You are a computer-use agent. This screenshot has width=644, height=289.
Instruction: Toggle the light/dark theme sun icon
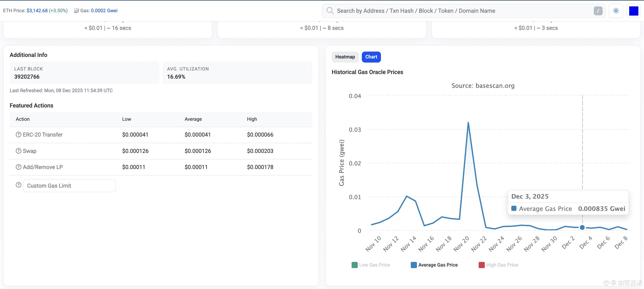[616, 11]
